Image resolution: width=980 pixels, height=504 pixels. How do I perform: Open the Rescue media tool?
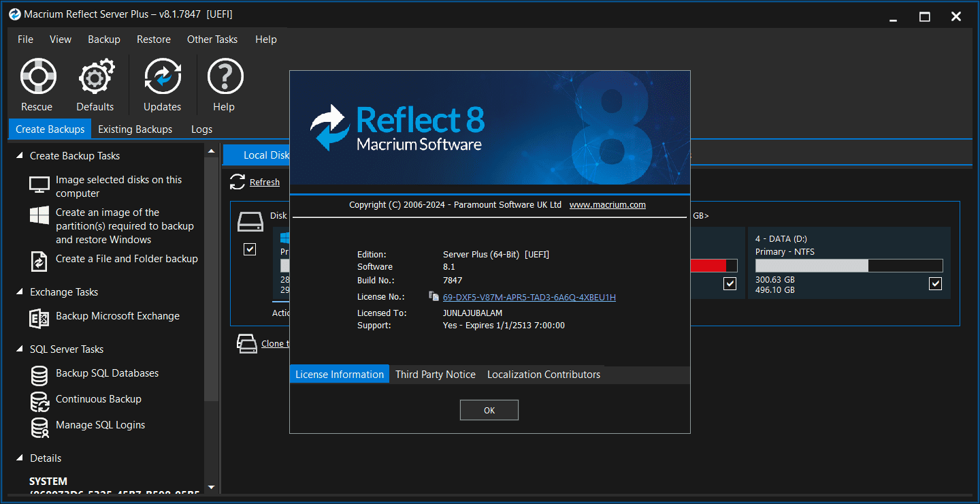pos(37,76)
